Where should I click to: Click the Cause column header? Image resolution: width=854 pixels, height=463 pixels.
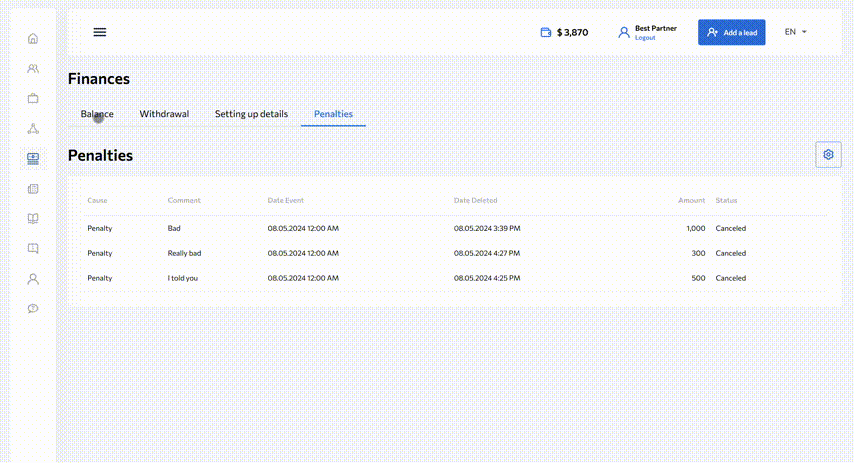tap(97, 200)
